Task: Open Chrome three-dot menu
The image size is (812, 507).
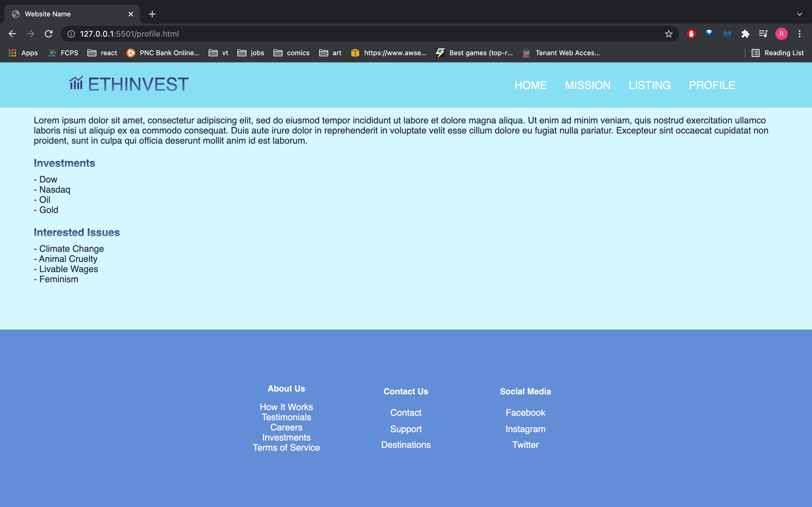Action: 799,34
